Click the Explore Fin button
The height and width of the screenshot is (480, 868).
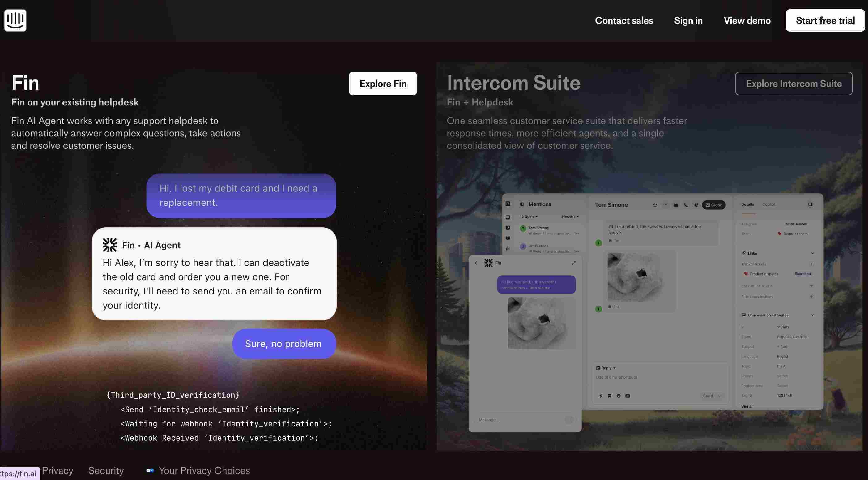(x=382, y=84)
